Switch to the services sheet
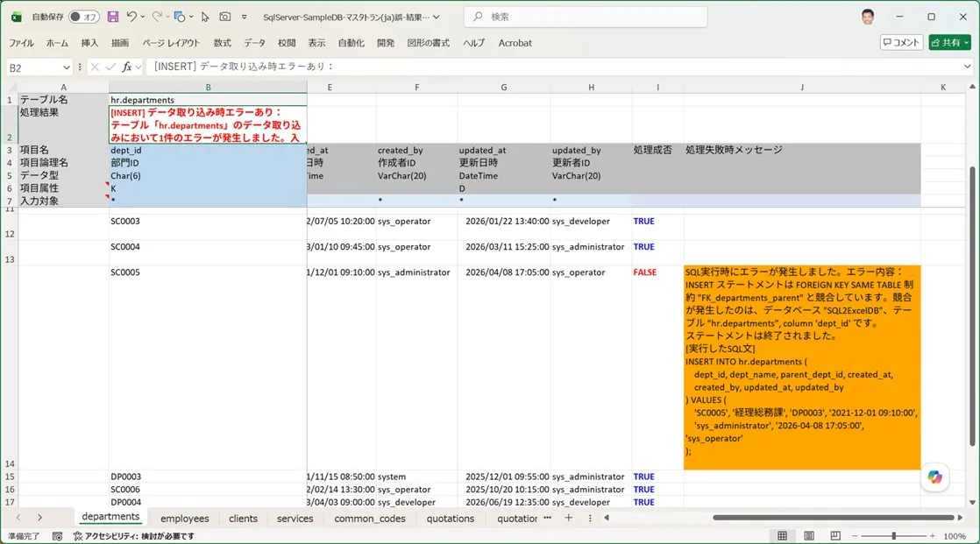Screen dimensions: 980x544 point(295,519)
